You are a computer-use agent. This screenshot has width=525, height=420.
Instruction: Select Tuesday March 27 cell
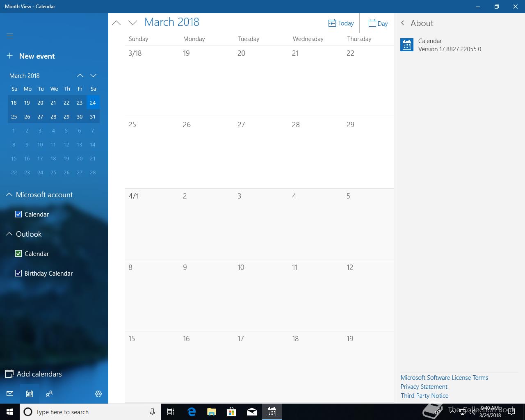pyautogui.click(x=261, y=153)
